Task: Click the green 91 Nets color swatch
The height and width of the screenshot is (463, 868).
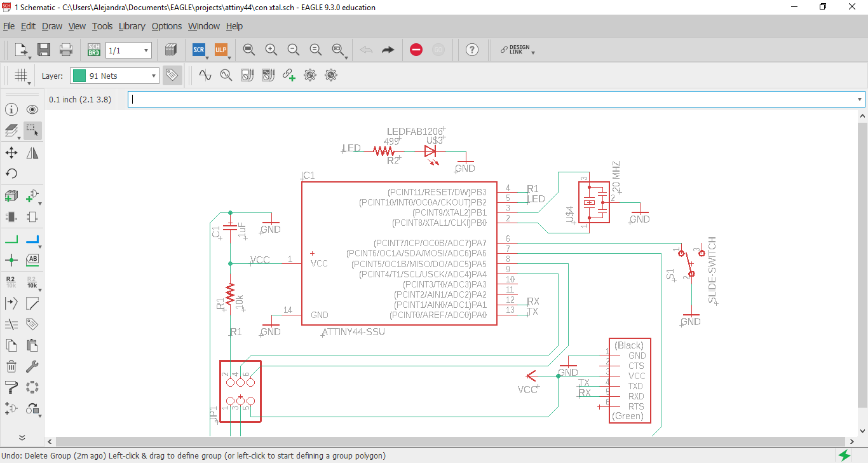Action: click(79, 76)
